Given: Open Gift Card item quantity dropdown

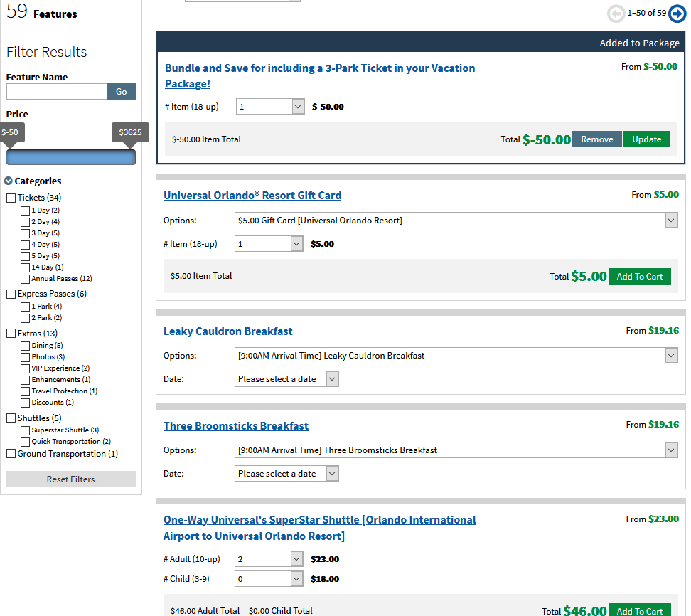Looking at the screenshot, I should 269,244.
